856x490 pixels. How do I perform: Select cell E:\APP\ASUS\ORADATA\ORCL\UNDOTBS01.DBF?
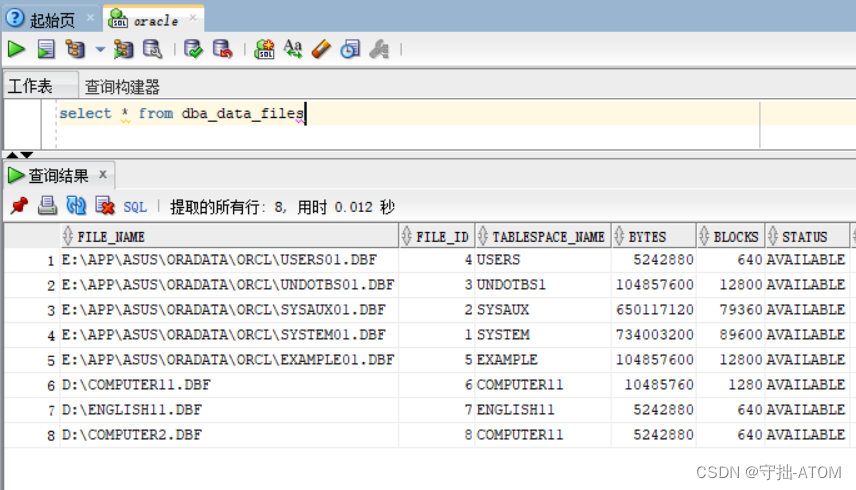coord(228,285)
